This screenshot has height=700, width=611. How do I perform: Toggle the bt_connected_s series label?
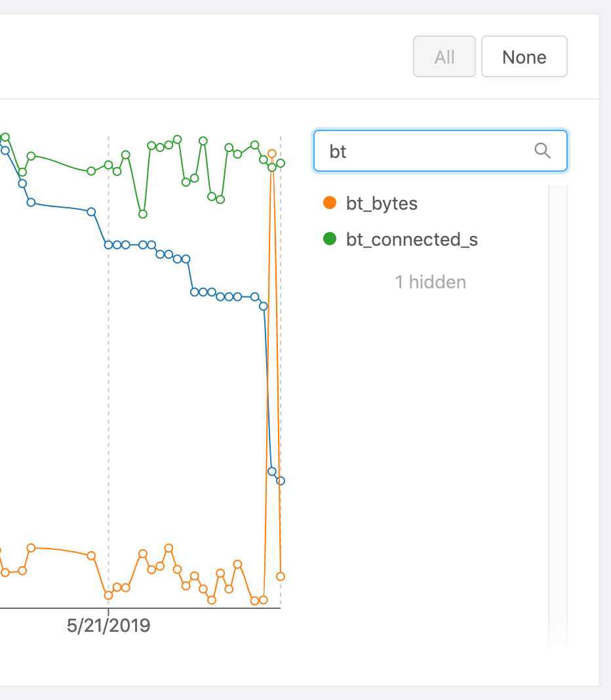point(412,239)
